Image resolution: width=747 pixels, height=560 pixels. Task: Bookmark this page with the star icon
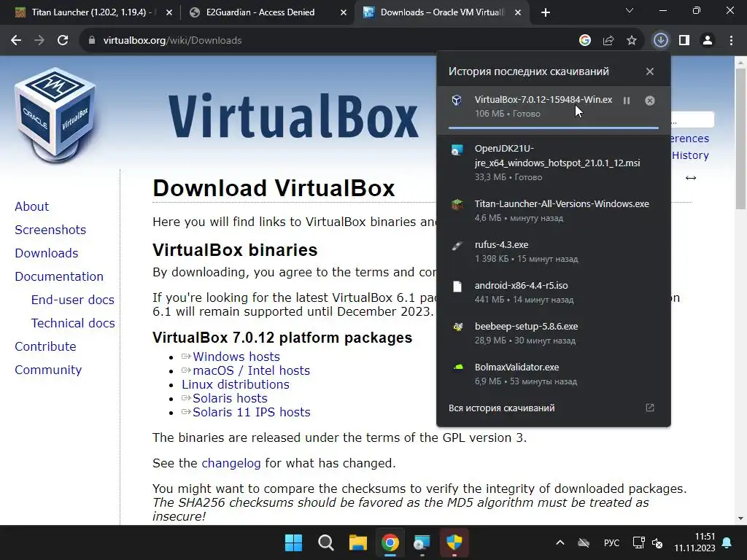pos(632,41)
